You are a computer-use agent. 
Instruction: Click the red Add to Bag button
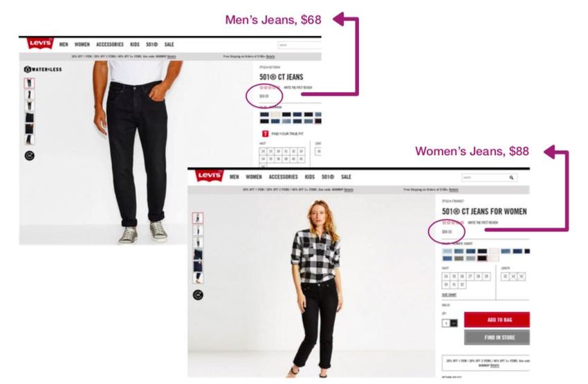(x=497, y=320)
